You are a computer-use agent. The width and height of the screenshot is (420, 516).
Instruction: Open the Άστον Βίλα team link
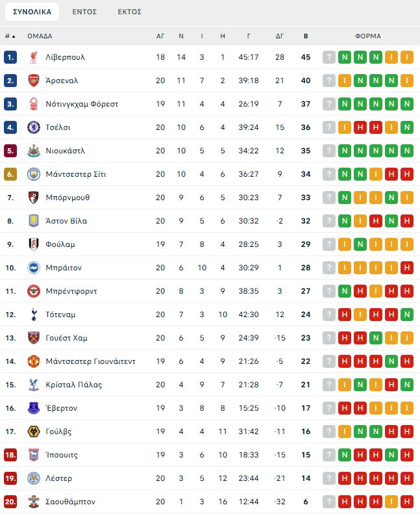[66, 221]
